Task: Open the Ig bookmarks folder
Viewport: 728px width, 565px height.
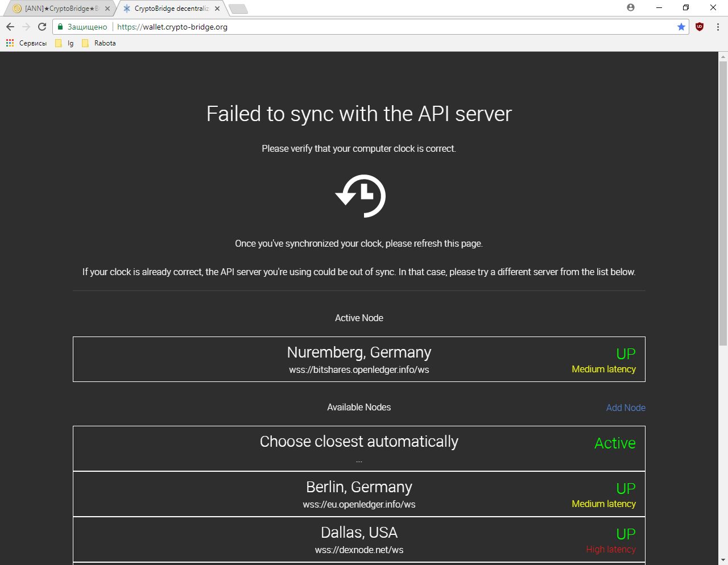Action: pos(64,43)
